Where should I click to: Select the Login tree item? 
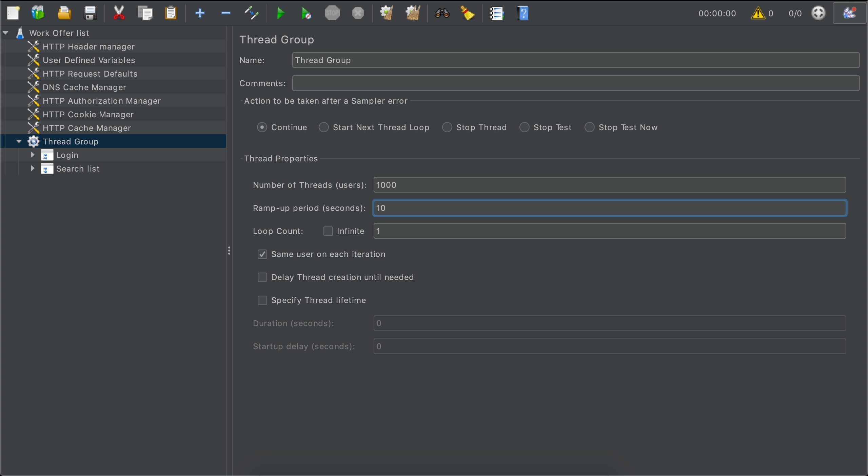tap(67, 155)
